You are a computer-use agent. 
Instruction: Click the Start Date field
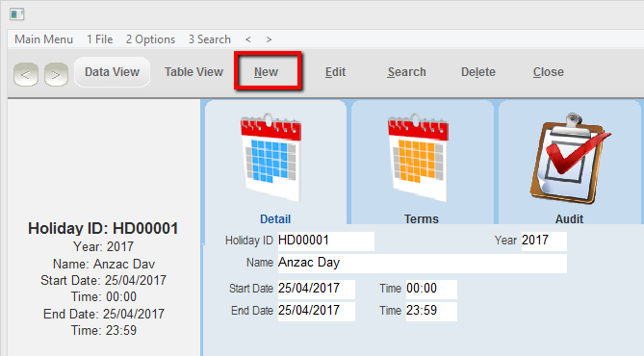click(317, 289)
